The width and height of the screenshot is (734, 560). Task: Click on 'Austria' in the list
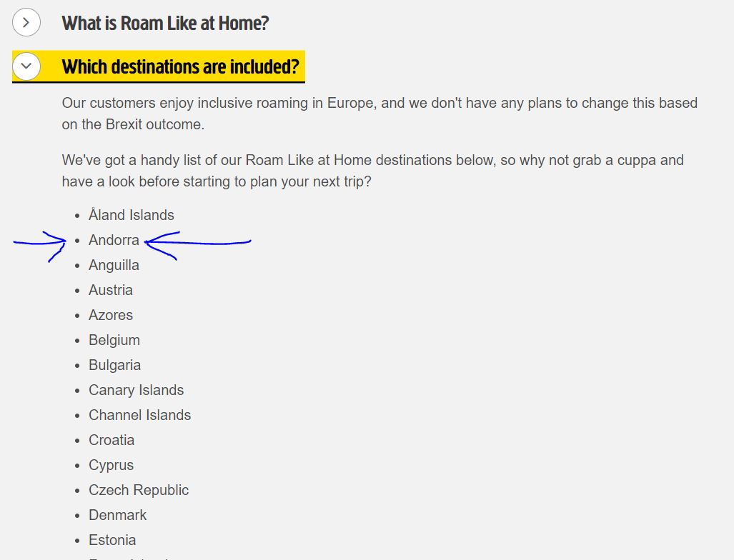tap(111, 290)
